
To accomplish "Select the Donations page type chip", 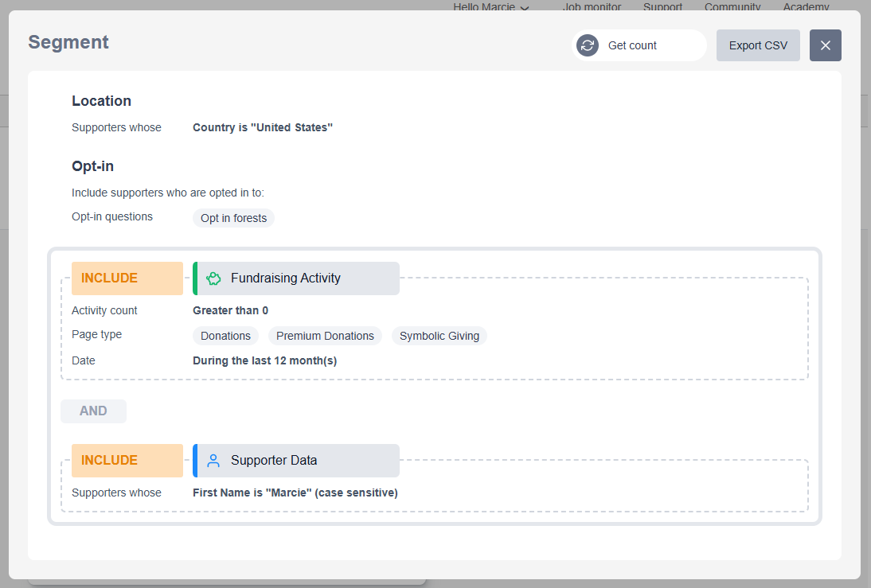I will (x=225, y=336).
